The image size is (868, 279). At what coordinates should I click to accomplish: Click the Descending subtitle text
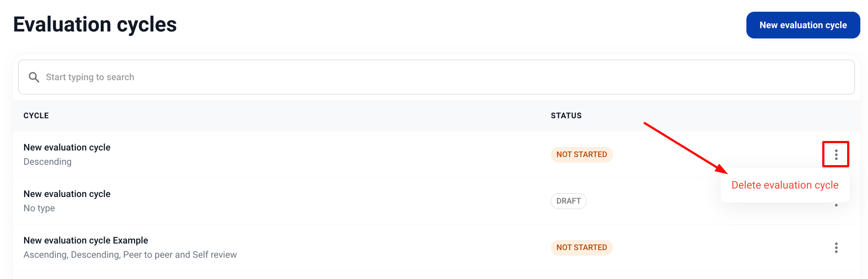pyautogui.click(x=48, y=161)
